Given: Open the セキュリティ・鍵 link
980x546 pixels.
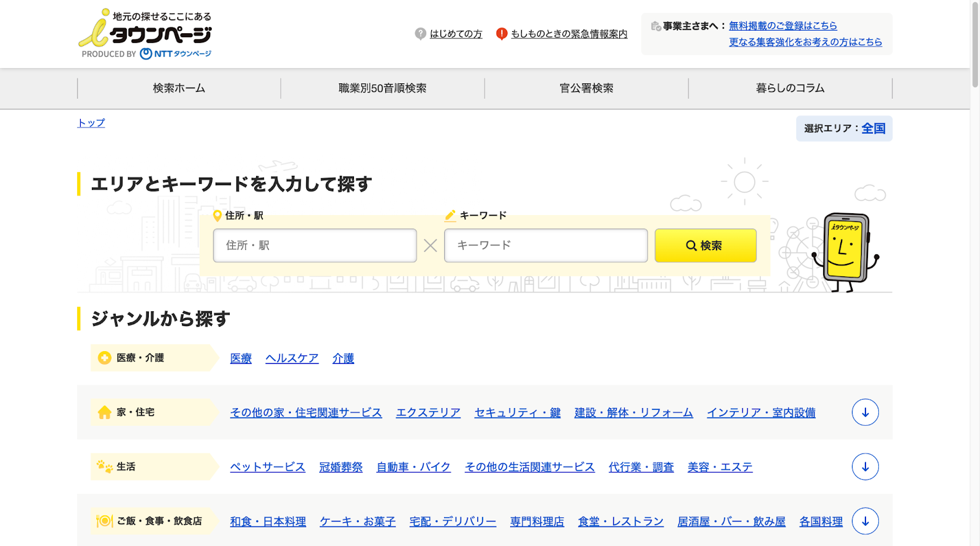Looking at the screenshot, I should [518, 413].
